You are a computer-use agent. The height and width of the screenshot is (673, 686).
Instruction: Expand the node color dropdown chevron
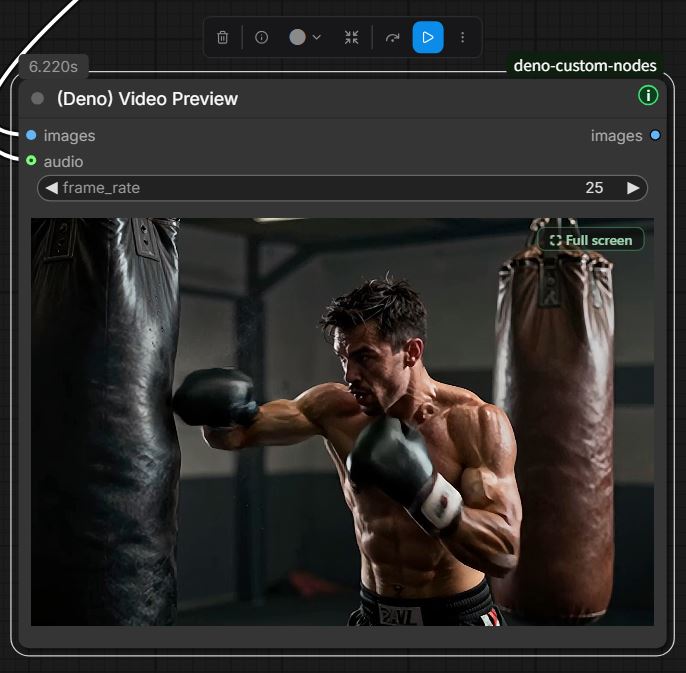pyautogui.click(x=317, y=38)
